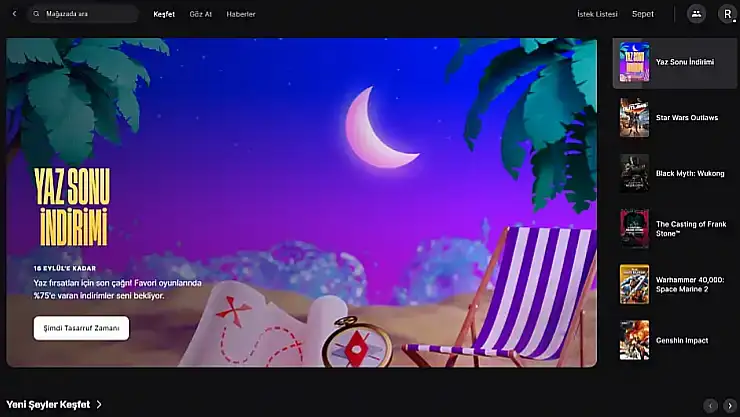This screenshot has height=417, width=740.
Task: Switch to the Göz At tab
Action: pos(201,14)
